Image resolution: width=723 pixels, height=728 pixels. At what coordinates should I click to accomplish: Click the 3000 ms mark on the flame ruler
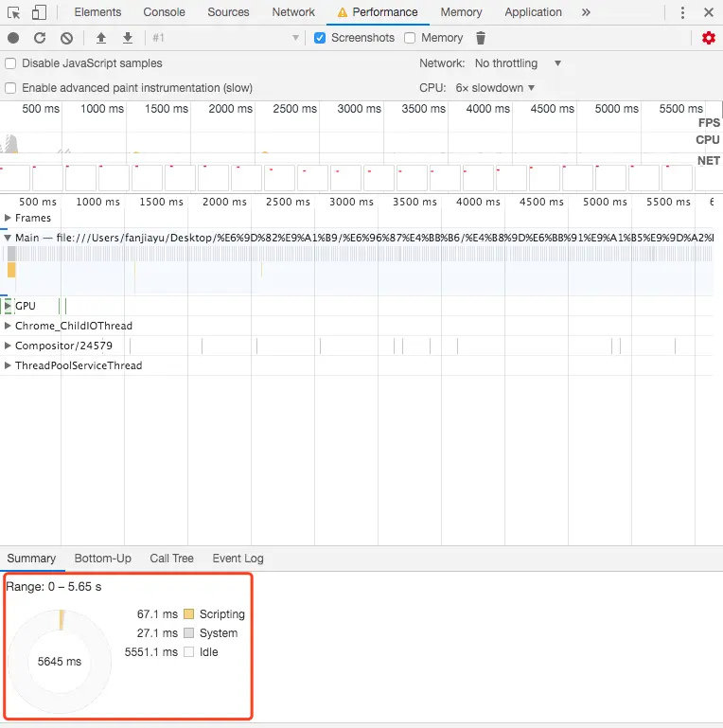pyautogui.click(x=351, y=202)
